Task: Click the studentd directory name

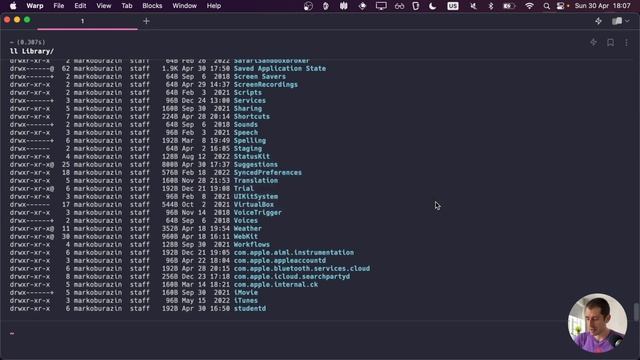Action: (250, 309)
